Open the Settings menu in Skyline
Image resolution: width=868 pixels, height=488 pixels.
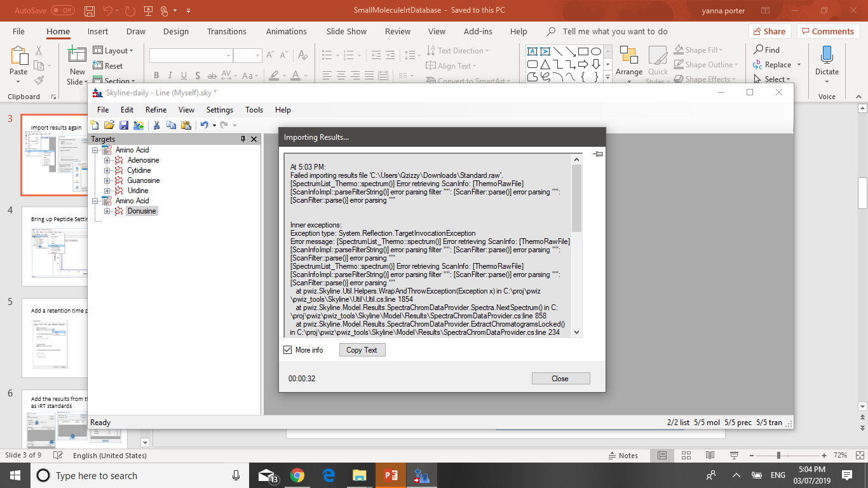[x=219, y=110]
